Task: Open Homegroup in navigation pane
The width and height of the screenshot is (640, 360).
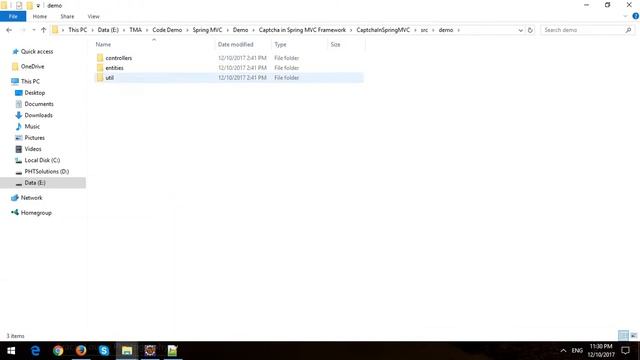Action: [36, 213]
